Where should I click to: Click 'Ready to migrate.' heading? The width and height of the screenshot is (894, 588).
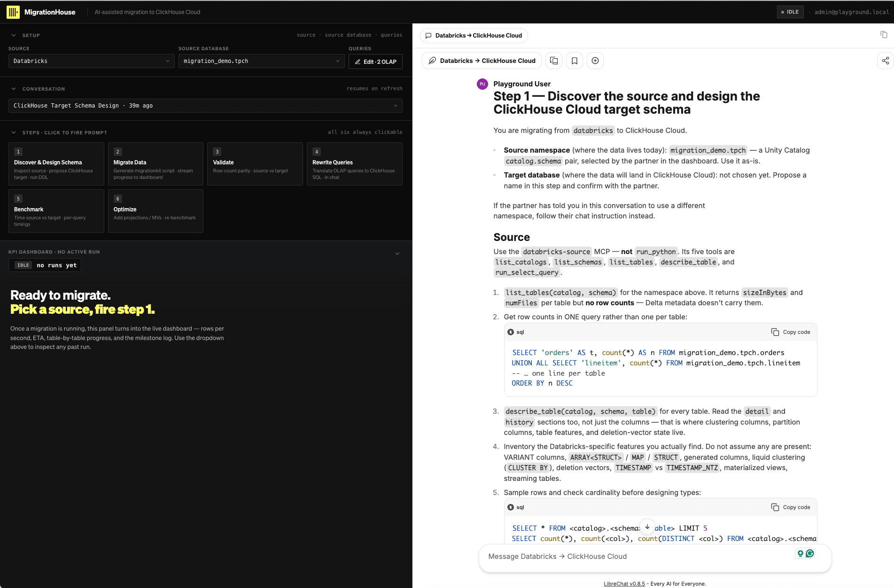click(61, 295)
